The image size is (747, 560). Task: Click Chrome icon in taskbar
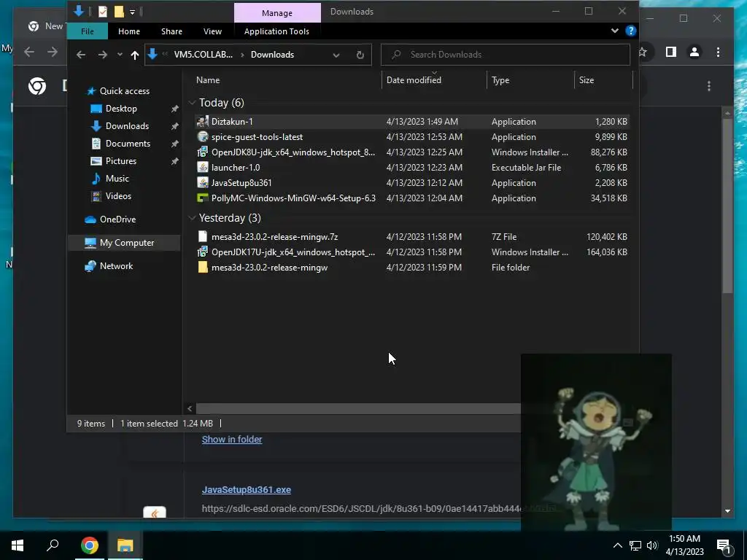90,545
